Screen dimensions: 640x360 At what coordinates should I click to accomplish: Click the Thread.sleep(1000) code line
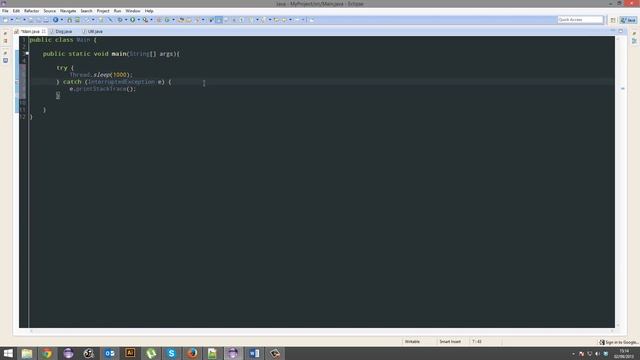coord(101,75)
